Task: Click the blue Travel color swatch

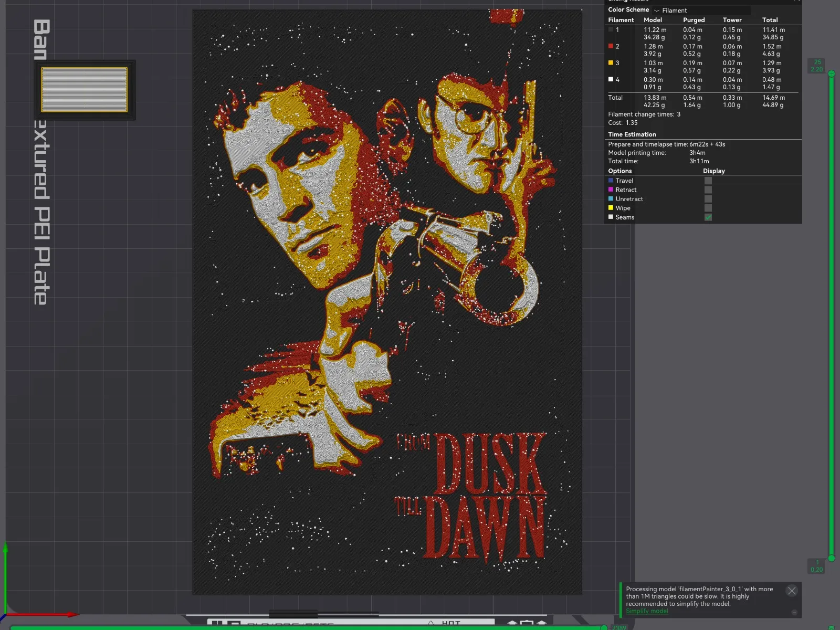Action: [x=611, y=181]
